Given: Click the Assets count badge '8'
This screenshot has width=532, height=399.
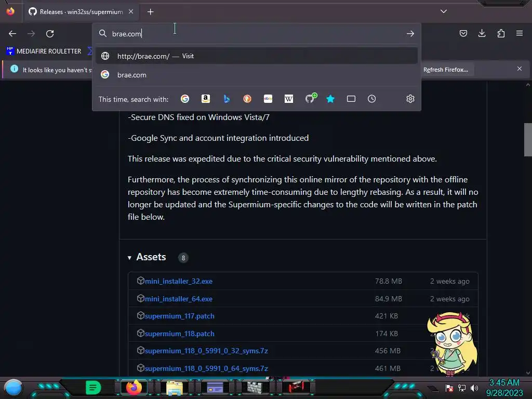Looking at the screenshot, I should 183,258.
